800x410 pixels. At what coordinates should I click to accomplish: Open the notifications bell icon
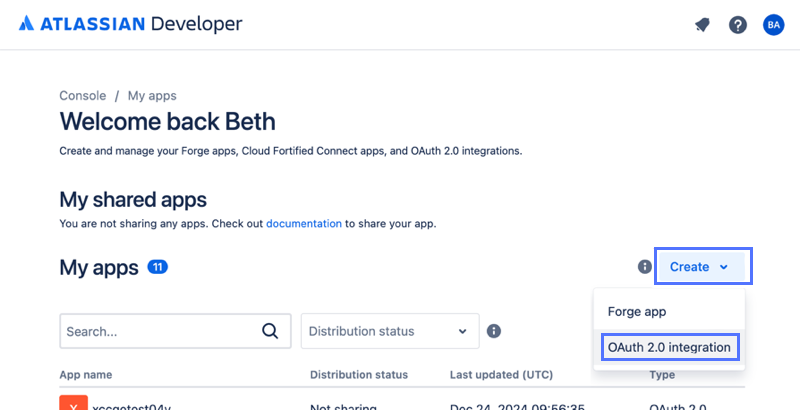click(x=703, y=24)
